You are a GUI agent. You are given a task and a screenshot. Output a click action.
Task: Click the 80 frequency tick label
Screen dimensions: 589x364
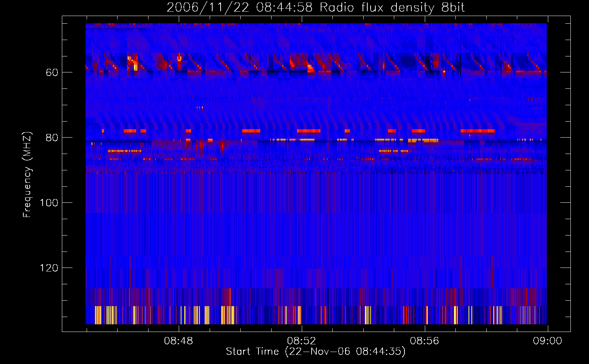click(52, 138)
